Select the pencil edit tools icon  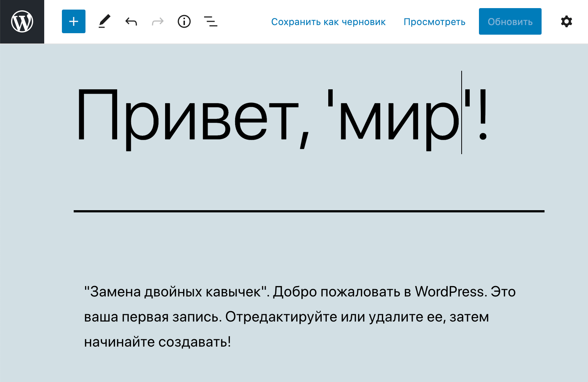[105, 21]
